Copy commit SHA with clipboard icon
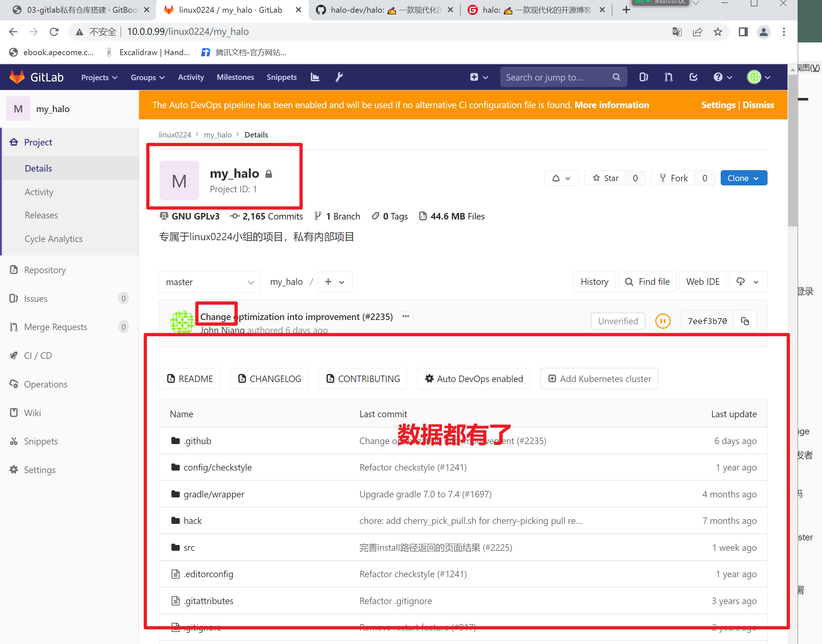Image resolution: width=822 pixels, height=644 pixels. coord(745,321)
